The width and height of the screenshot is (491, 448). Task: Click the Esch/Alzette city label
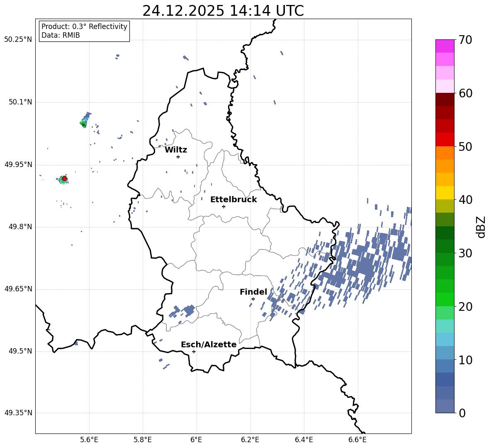(209, 345)
